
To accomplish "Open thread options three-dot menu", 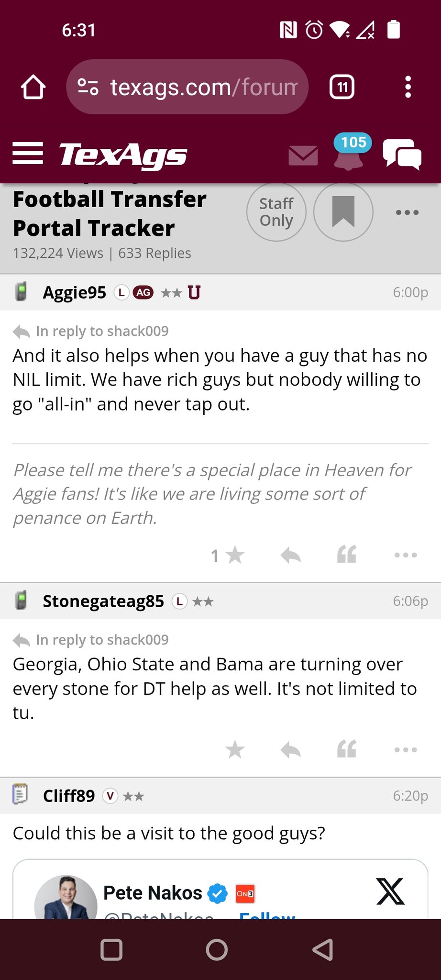I will pyautogui.click(x=407, y=212).
